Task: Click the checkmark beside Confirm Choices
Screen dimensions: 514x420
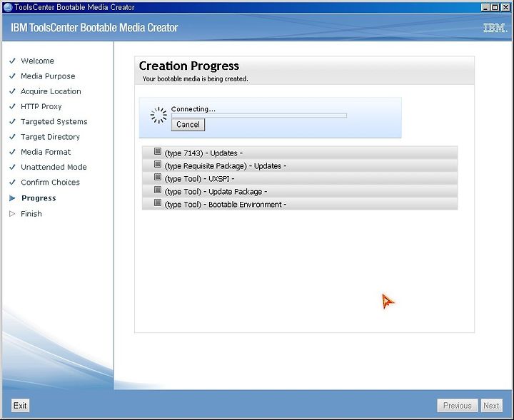Action: [12, 183]
